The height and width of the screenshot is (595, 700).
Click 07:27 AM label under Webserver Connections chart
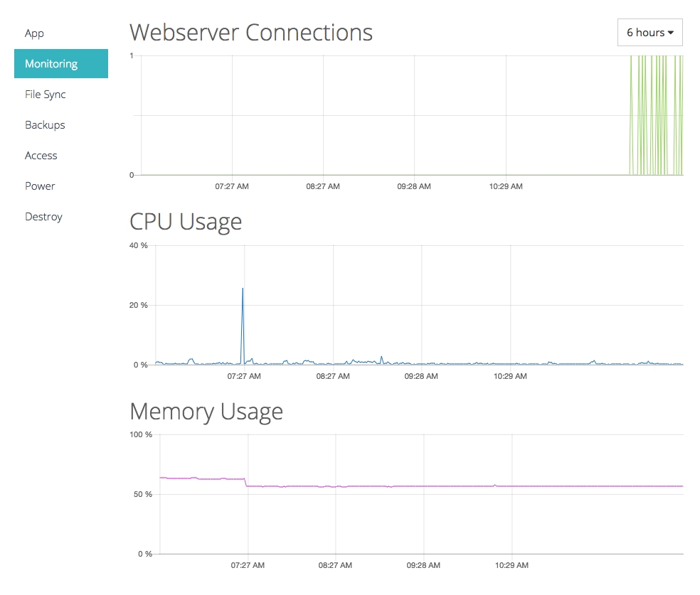[x=232, y=186]
